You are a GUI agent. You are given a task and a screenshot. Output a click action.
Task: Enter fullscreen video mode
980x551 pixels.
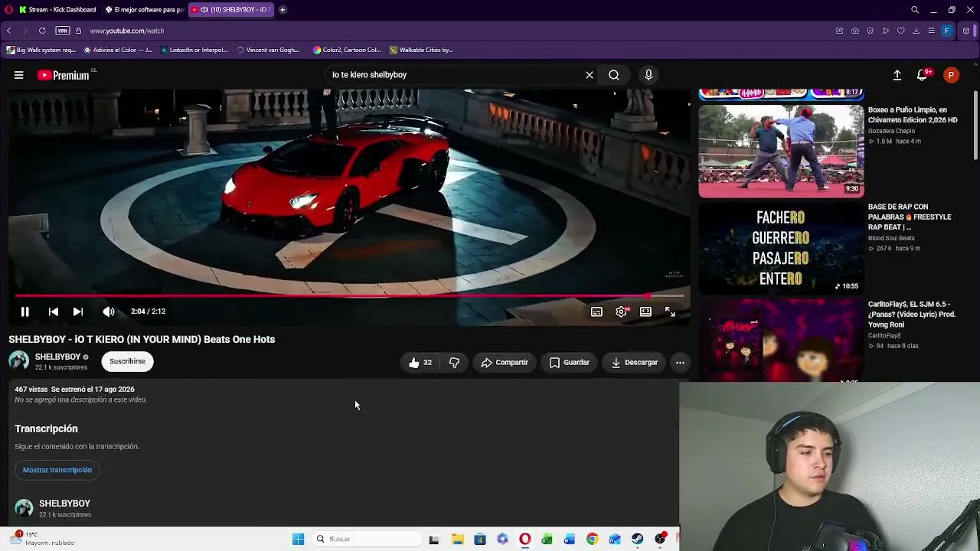click(x=670, y=311)
